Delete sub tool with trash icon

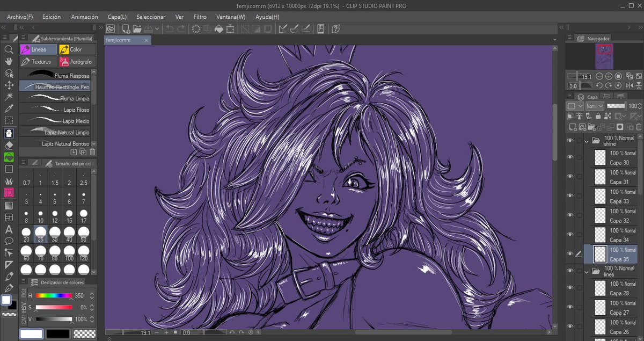click(x=93, y=153)
